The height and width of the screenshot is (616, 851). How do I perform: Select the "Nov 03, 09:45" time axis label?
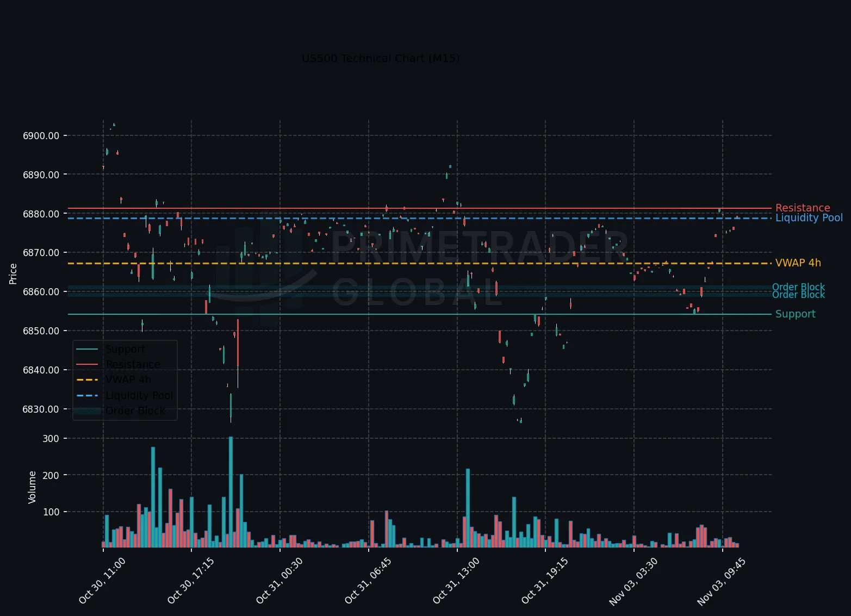tap(722, 582)
